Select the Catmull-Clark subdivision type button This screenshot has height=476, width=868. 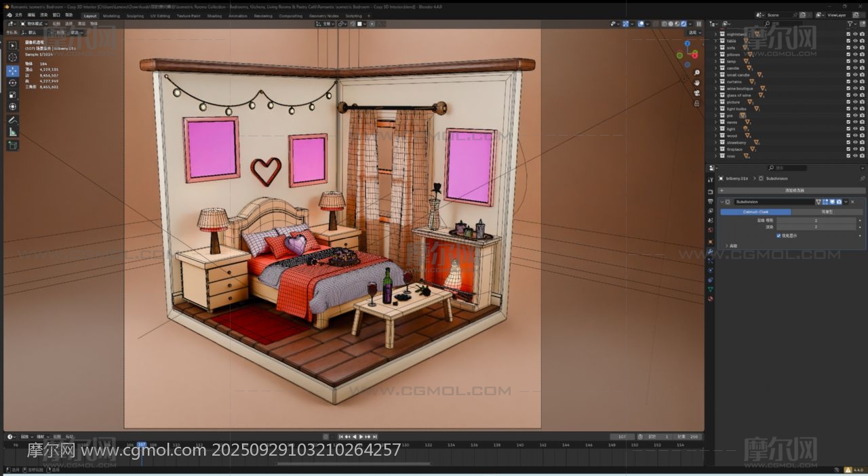pyautogui.click(x=755, y=212)
